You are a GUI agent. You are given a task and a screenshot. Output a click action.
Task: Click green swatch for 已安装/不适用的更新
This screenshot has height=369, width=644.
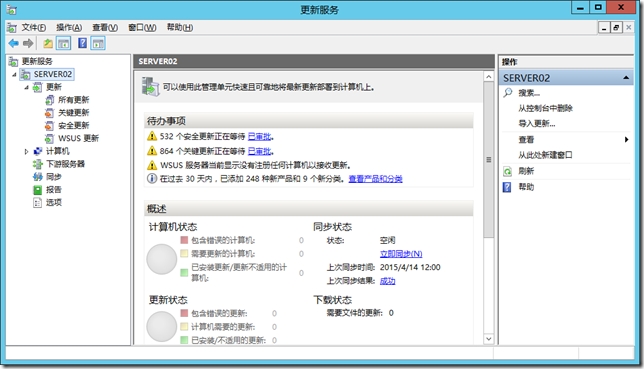[184, 340]
